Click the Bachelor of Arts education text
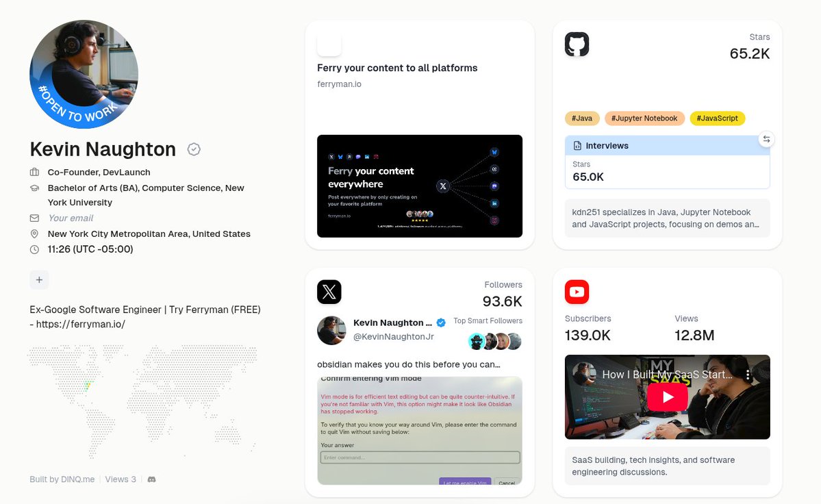Image resolution: width=821 pixels, height=504 pixels. pos(146,195)
